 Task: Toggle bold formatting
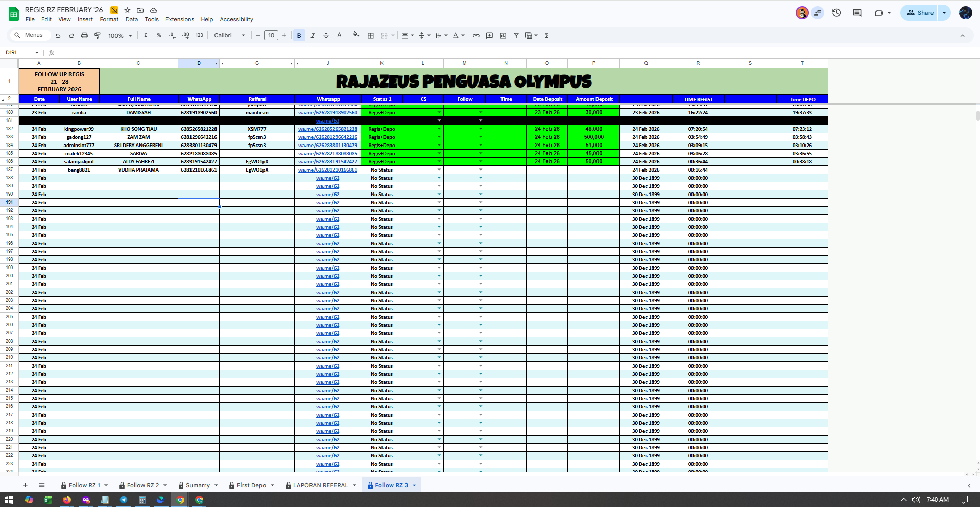click(299, 36)
